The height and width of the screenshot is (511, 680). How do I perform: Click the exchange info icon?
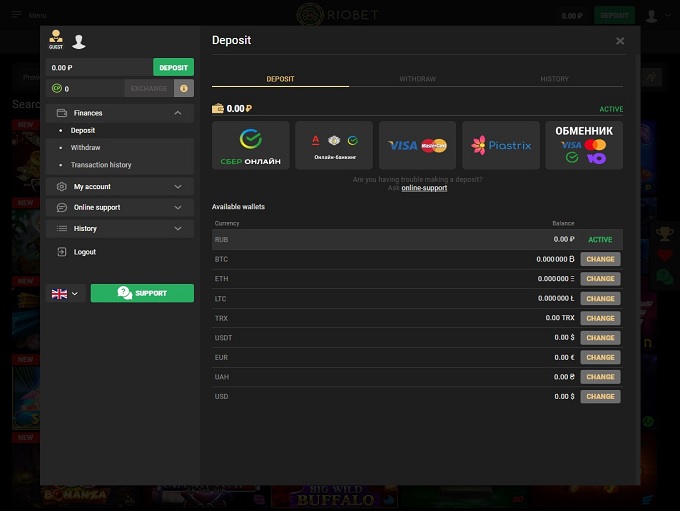184,88
